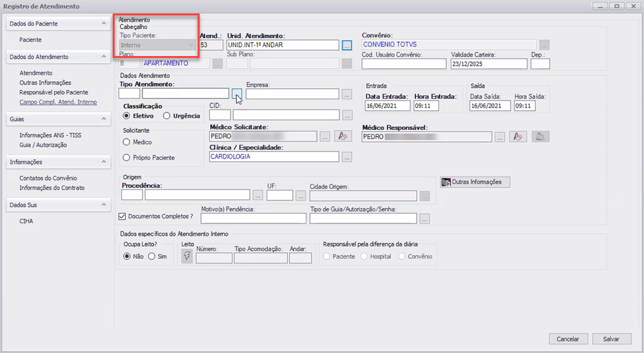Open Clínica / Especialidade lookup button
The image size is (644, 353).
click(347, 157)
